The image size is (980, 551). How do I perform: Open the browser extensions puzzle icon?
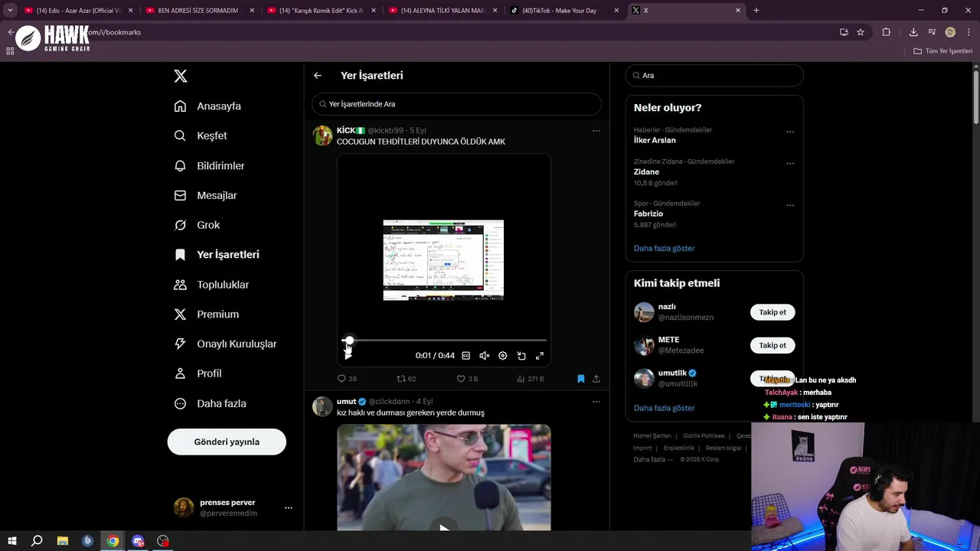click(x=887, y=32)
